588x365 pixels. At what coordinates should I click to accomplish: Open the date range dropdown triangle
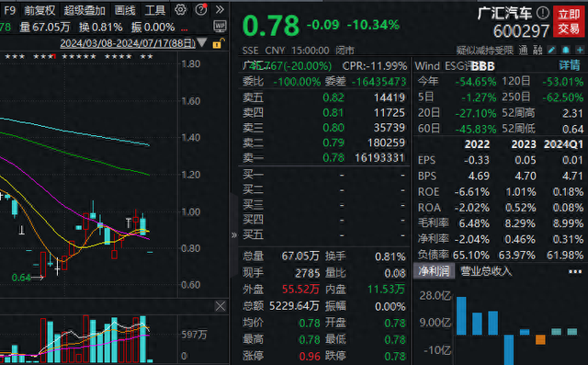202,43
